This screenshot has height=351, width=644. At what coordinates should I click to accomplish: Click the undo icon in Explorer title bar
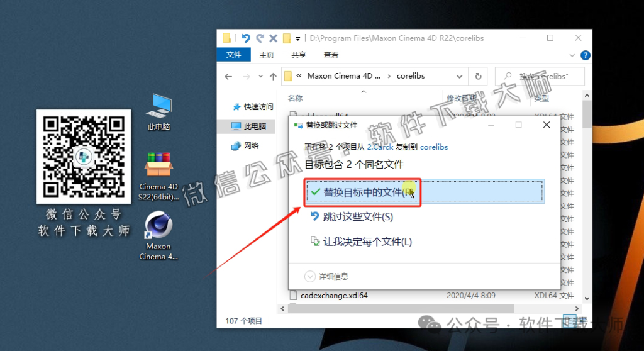click(x=246, y=38)
